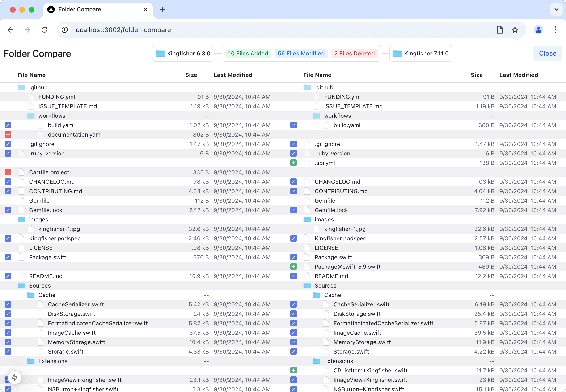Viewport: 566px width, 392px height.
Task: Click the right Last Modified column header
Action: tap(518, 75)
